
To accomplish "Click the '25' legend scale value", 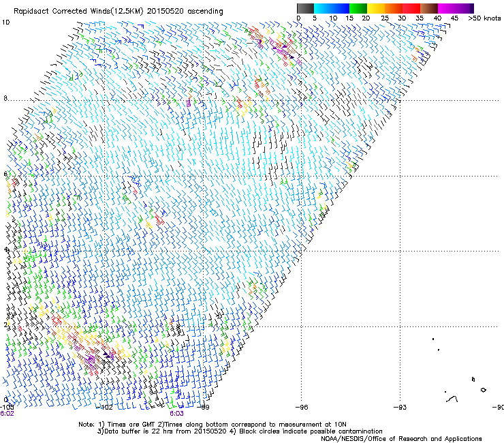I will coord(385,18).
